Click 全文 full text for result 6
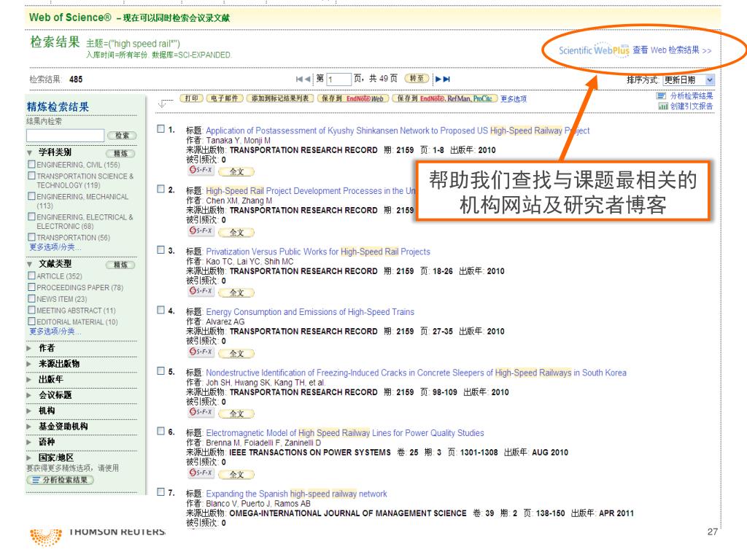Image resolution: width=747 pixels, height=560 pixels. 236,474
